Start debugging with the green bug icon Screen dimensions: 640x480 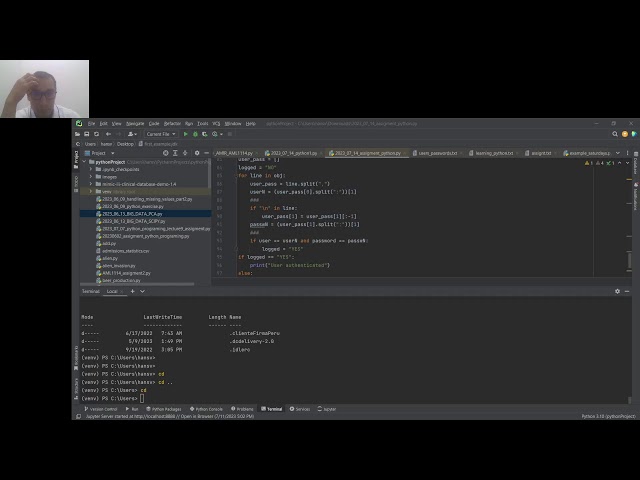coord(195,134)
